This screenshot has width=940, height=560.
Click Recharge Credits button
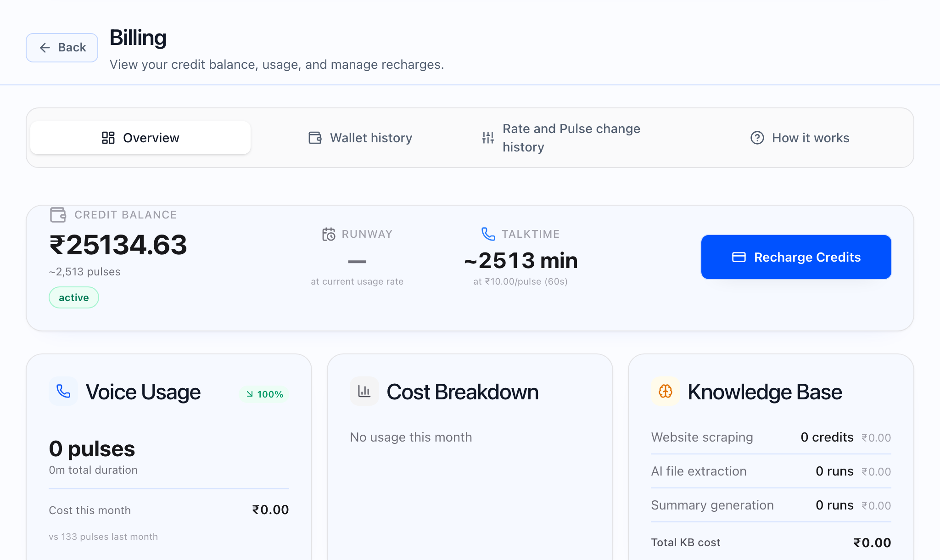tap(796, 257)
